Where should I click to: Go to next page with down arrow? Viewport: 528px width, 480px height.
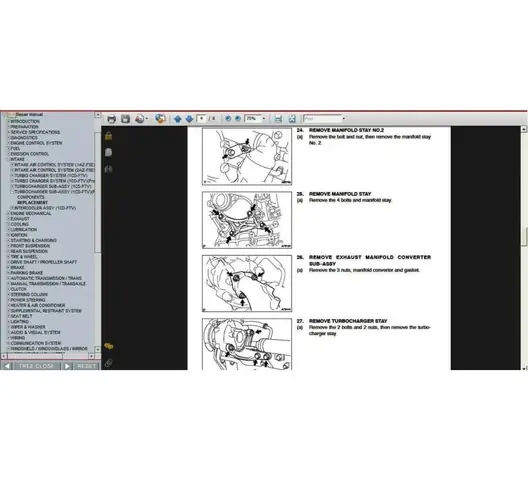pos(189,119)
